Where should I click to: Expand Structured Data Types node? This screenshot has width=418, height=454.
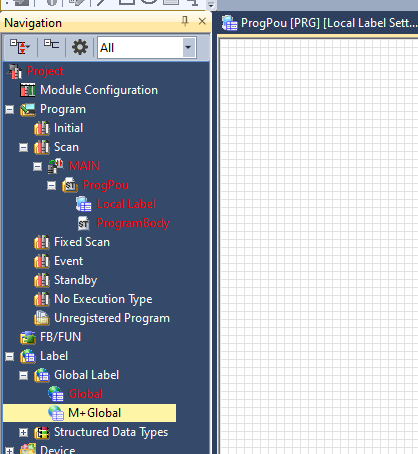(23, 433)
